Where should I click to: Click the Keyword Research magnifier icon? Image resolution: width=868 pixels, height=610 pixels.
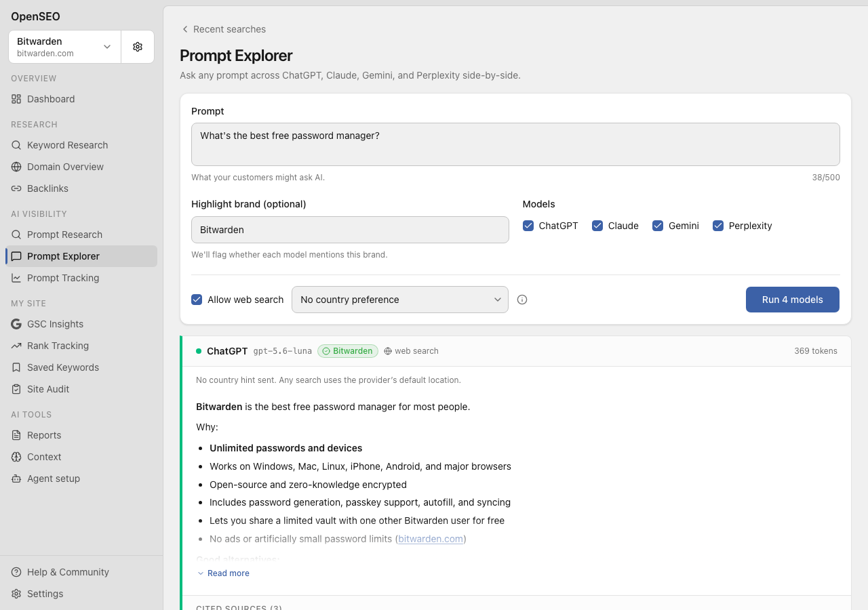tap(16, 145)
